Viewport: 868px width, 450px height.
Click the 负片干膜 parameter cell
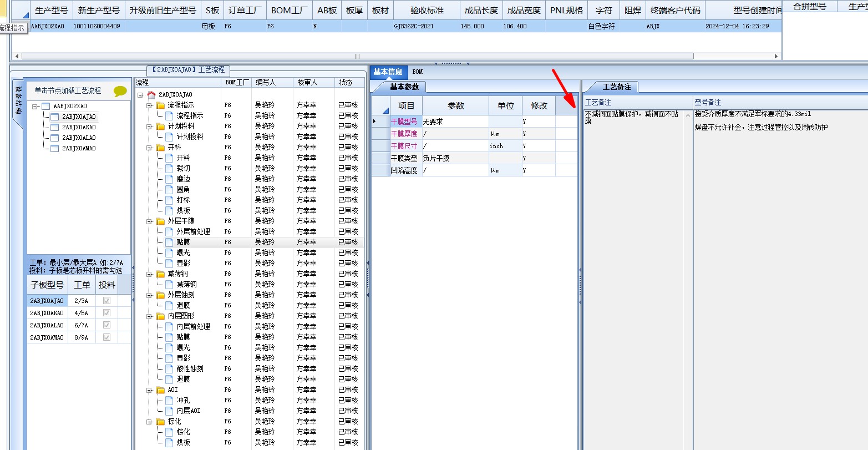point(455,158)
